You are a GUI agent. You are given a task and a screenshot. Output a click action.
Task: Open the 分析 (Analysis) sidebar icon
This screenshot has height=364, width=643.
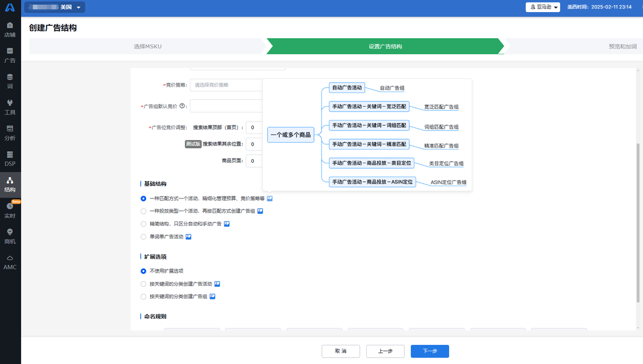10,133
